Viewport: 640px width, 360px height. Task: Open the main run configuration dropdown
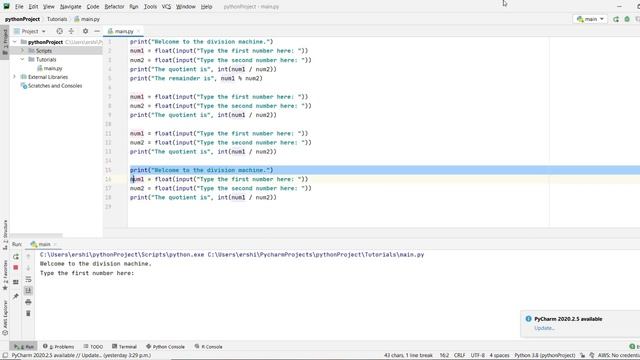[590, 19]
